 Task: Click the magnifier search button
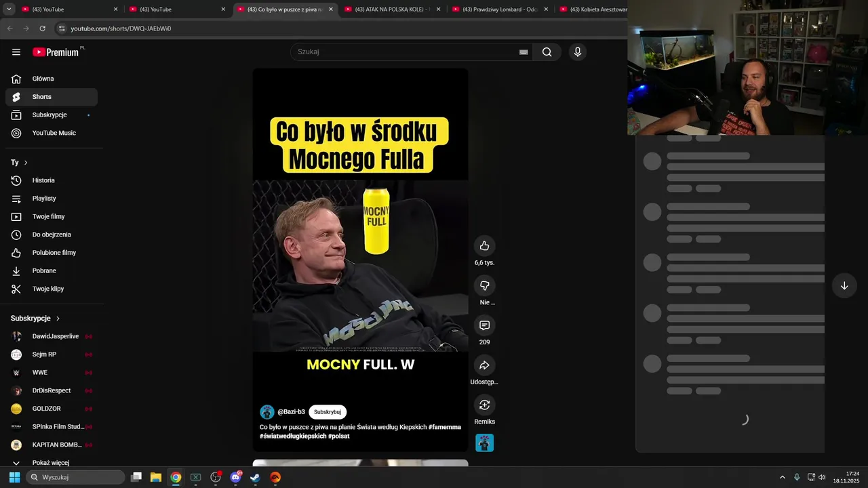547,52
